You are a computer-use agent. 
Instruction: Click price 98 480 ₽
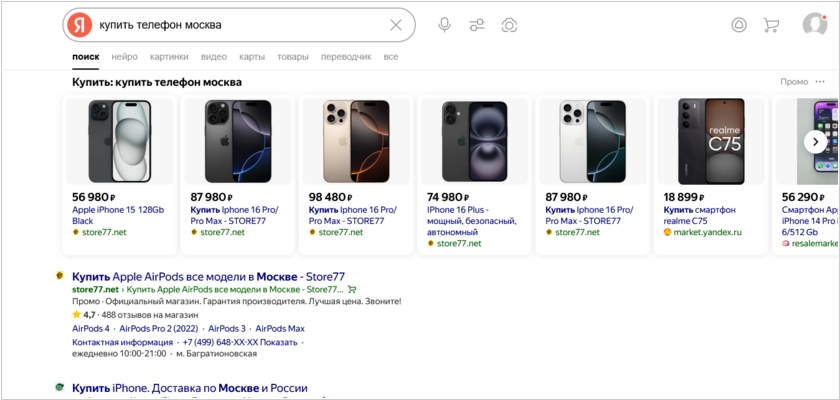(330, 197)
